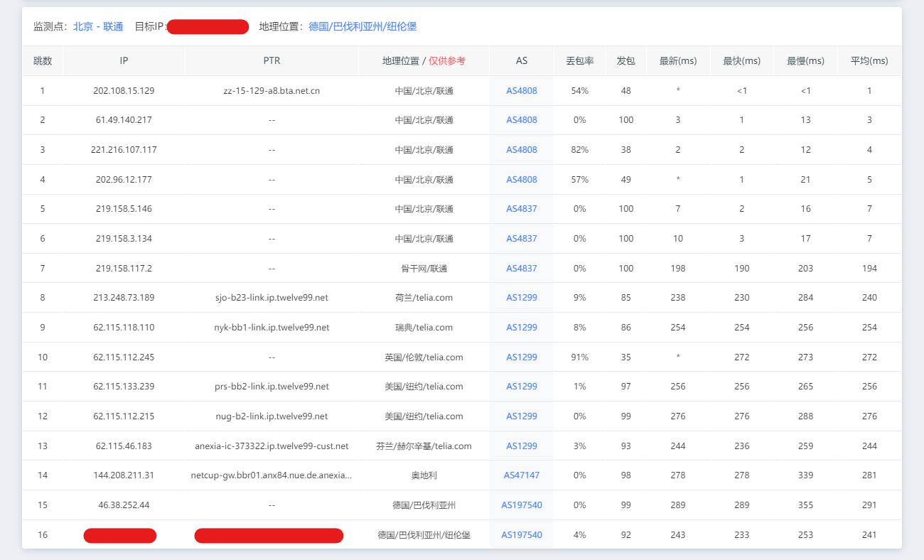This screenshot has width=924, height=560.
Task: Select IP cell 202.96.12.177
Action: 124,180
